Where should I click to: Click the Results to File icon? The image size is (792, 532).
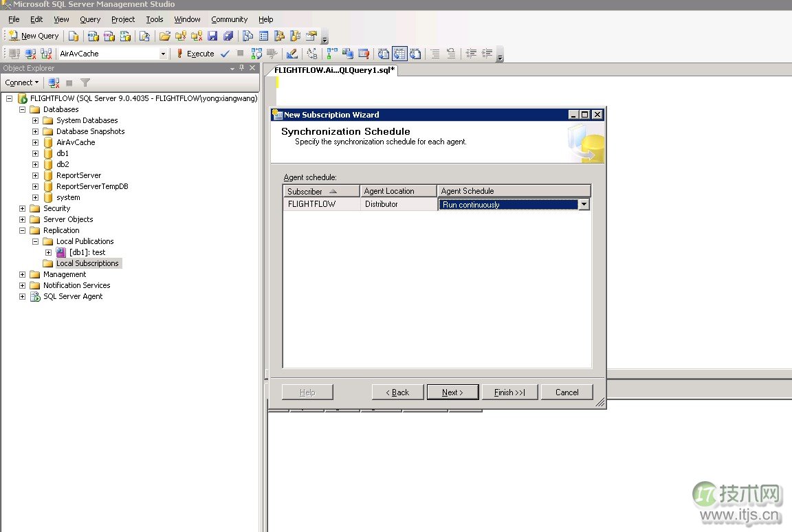pos(416,54)
